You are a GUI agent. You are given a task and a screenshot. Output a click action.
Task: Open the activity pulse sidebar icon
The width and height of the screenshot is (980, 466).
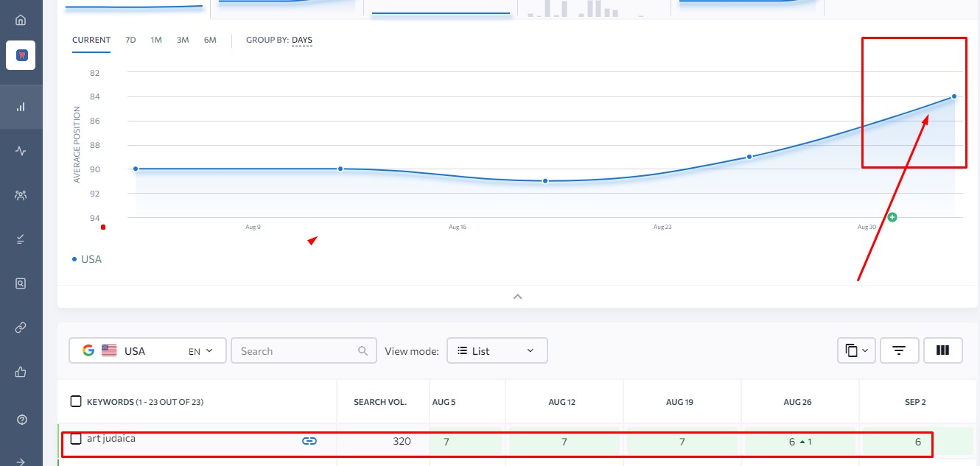pos(20,150)
